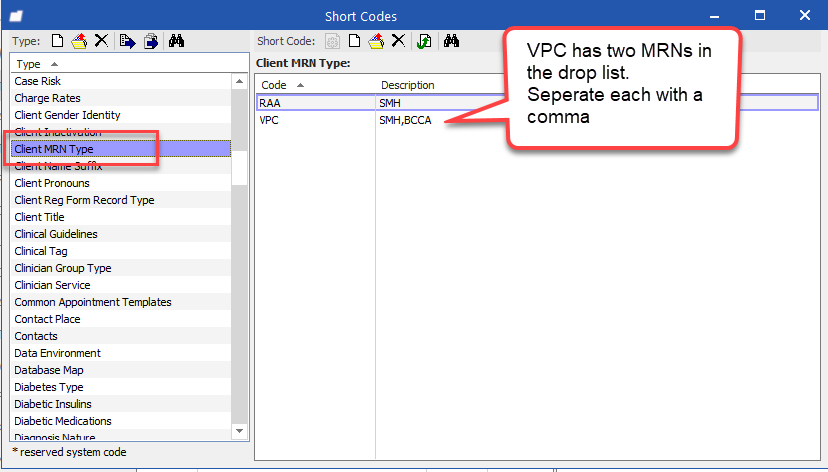Screen dimensions: 828x472
Task: Delete selected Type with X icon
Action: coord(101,41)
